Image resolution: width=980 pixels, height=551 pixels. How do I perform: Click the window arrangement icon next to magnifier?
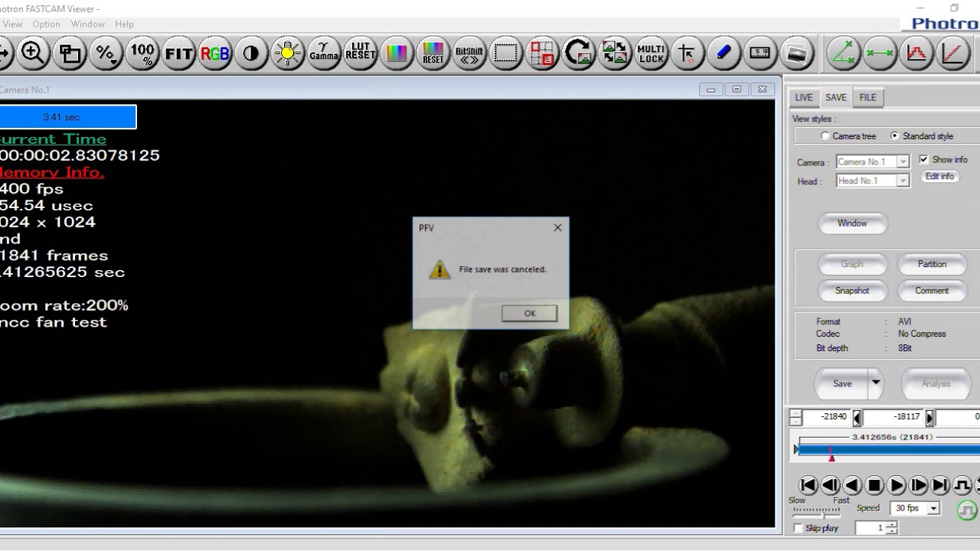[x=70, y=53]
